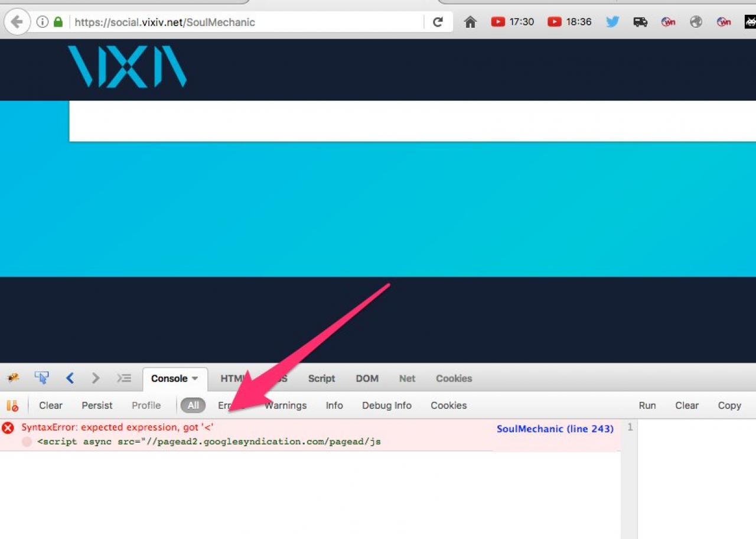Click the green padlock security icon

tap(57, 22)
